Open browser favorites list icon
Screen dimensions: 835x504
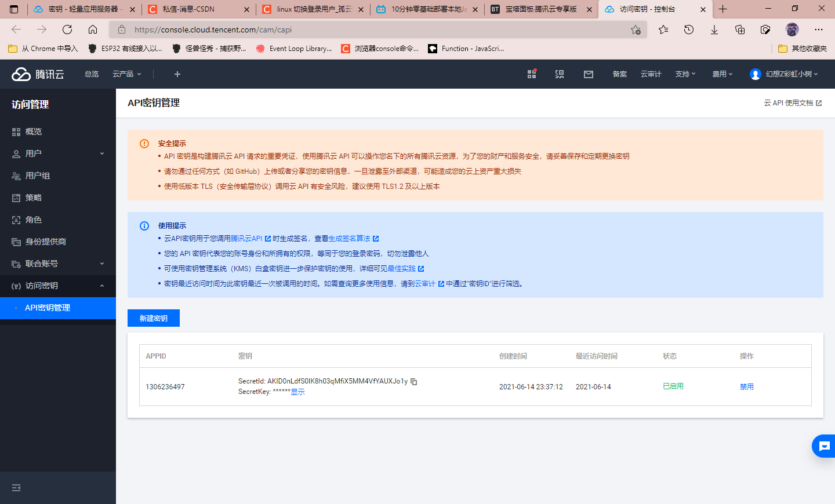coord(663,30)
